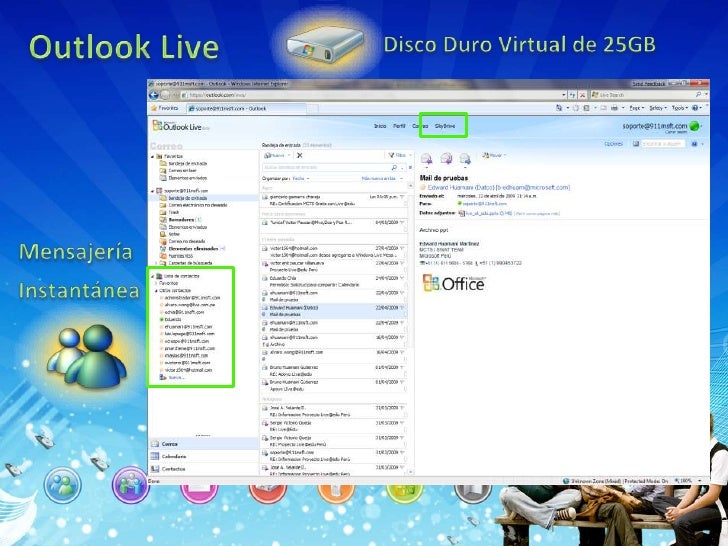728x546 pixels.
Task: Click the Outlook Live logo
Action: click(180, 126)
